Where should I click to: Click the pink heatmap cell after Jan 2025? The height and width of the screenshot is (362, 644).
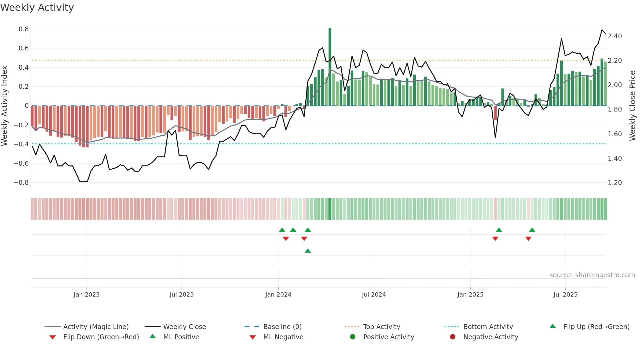tap(495, 209)
